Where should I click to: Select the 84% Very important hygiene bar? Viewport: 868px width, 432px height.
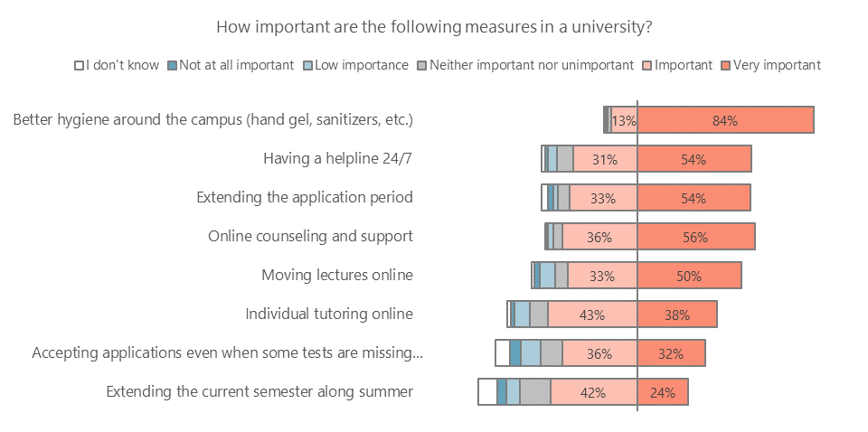[x=725, y=120]
